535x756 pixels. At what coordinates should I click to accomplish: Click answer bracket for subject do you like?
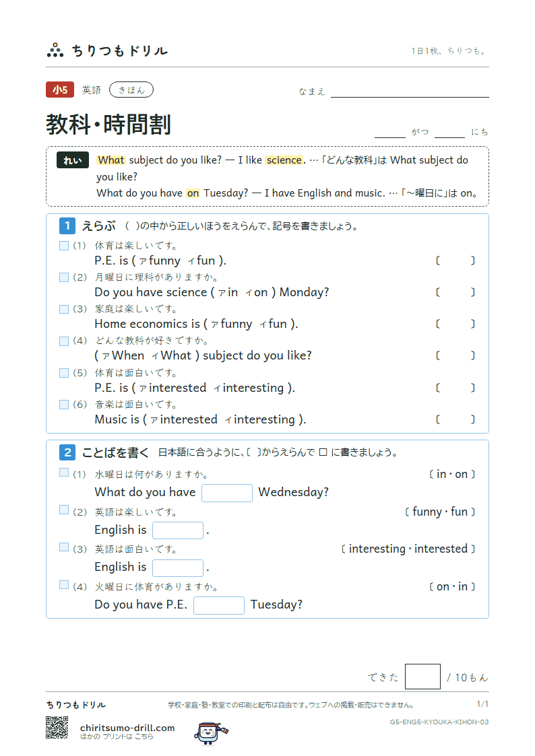[455, 356]
